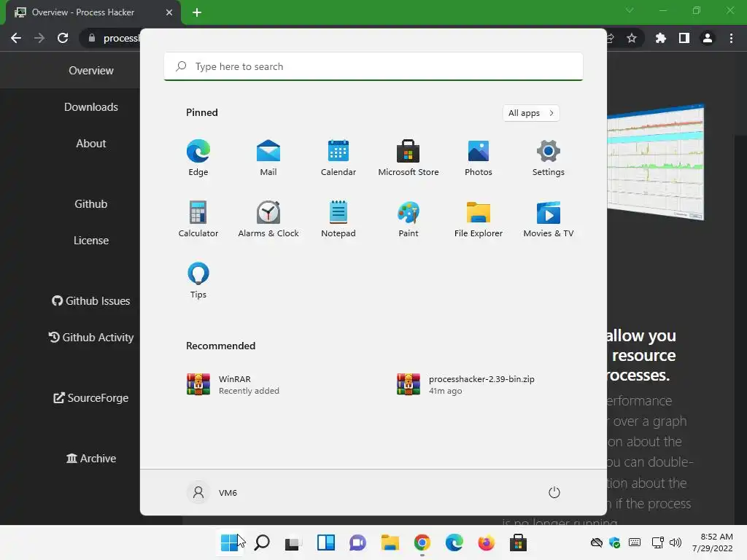The height and width of the screenshot is (560, 747).
Task: Open File Explorer from pinned apps
Action: [479, 219]
